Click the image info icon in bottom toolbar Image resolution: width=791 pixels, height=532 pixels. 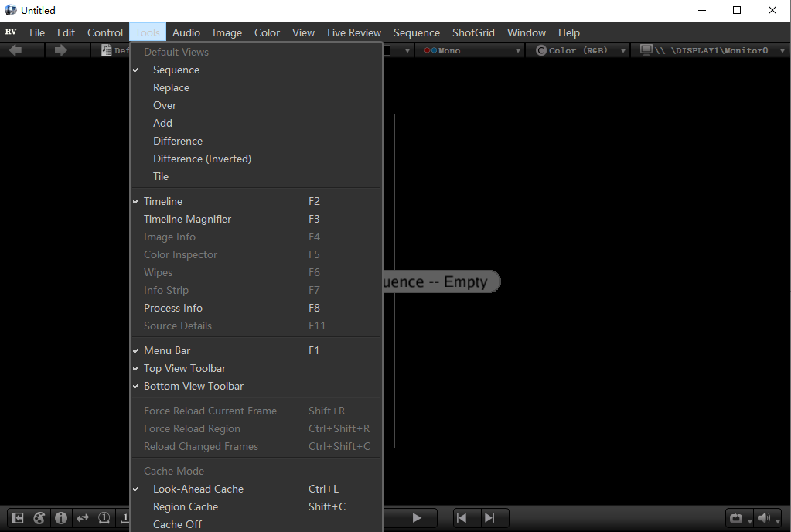(60, 518)
